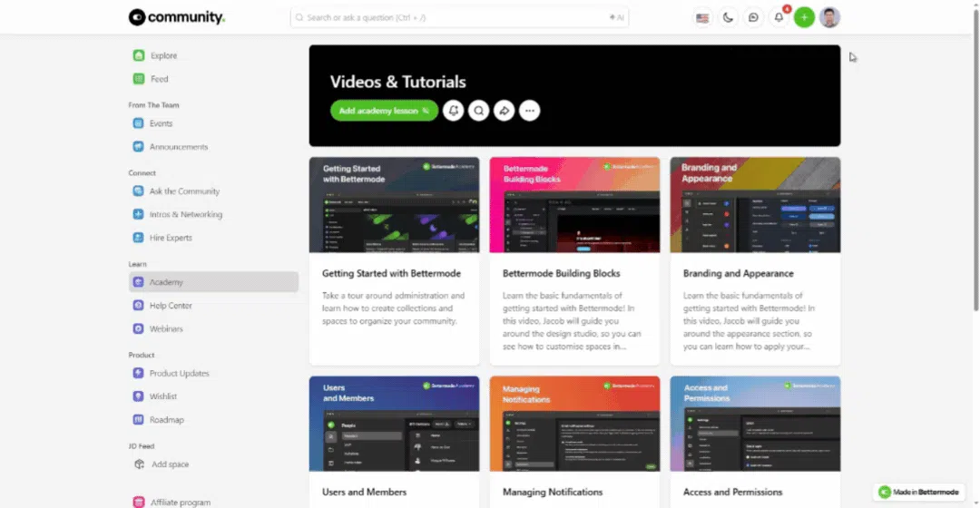Click the Academy sidebar icon
The height and width of the screenshot is (508, 980).
point(138,282)
